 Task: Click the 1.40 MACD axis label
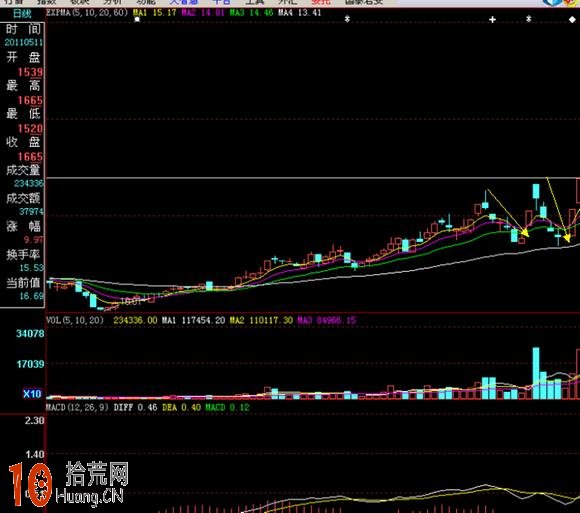pyautogui.click(x=34, y=454)
